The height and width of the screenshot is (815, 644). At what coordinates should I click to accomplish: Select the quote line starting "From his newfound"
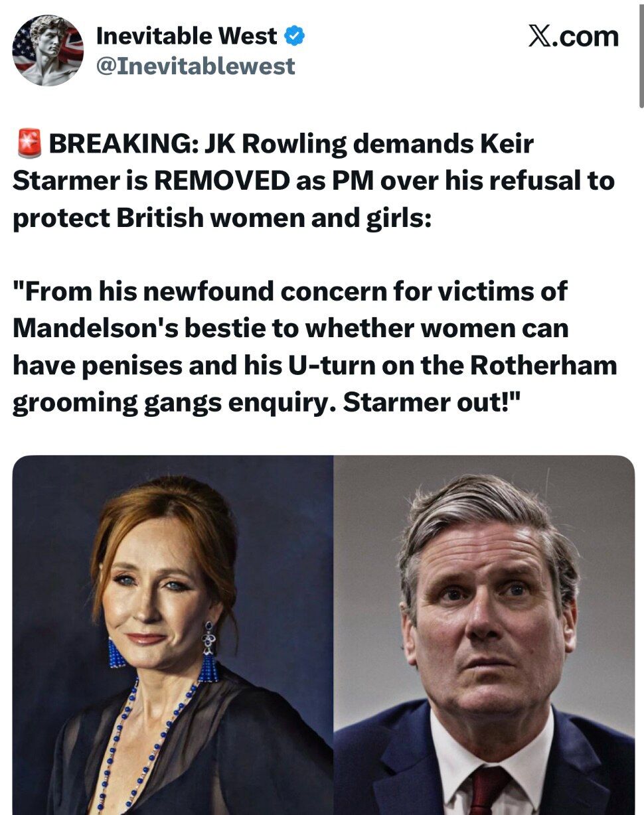tap(290, 291)
